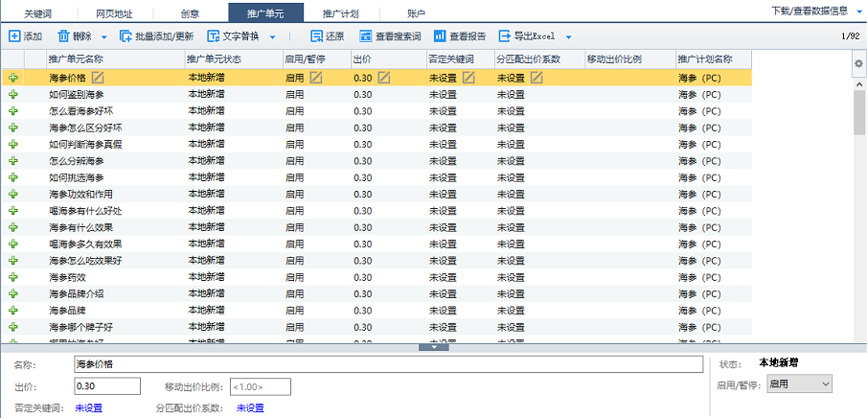Click the table vertical scrollbar thumb
The image size is (868, 419).
point(859,113)
